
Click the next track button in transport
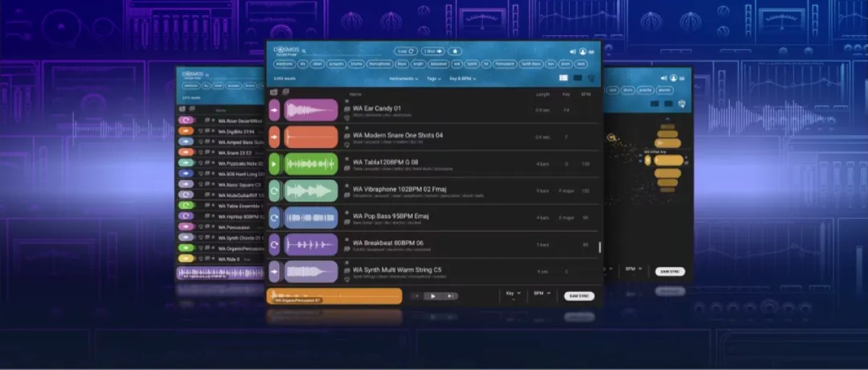click(450, 296)
